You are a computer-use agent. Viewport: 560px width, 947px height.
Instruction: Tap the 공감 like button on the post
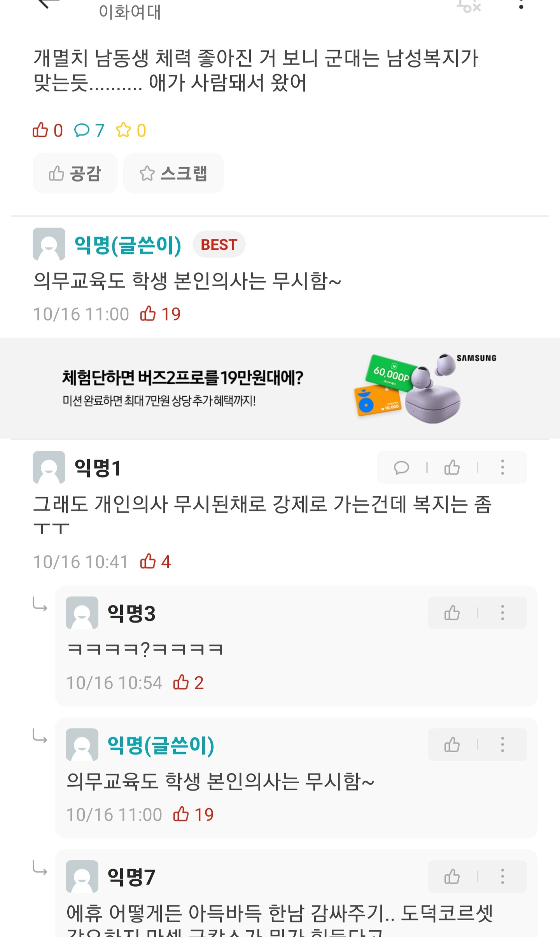pos(75,173)
